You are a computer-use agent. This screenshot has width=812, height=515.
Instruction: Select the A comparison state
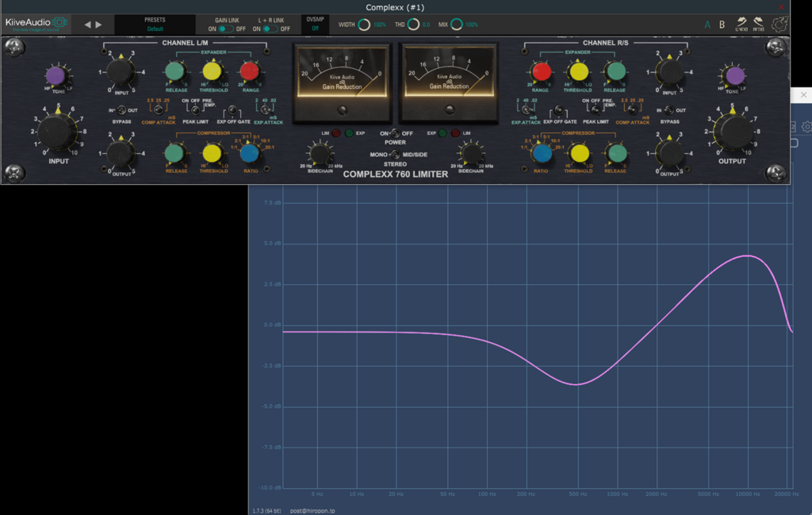pos(707,25)
